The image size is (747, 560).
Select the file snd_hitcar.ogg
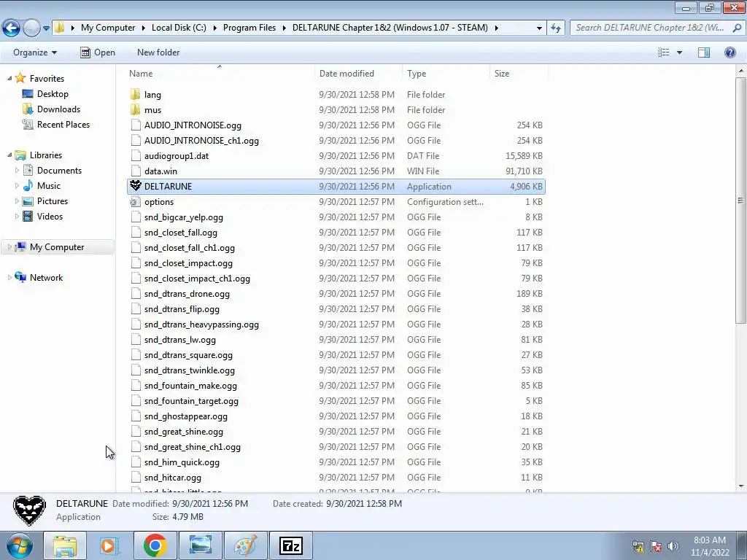[172, 477]
